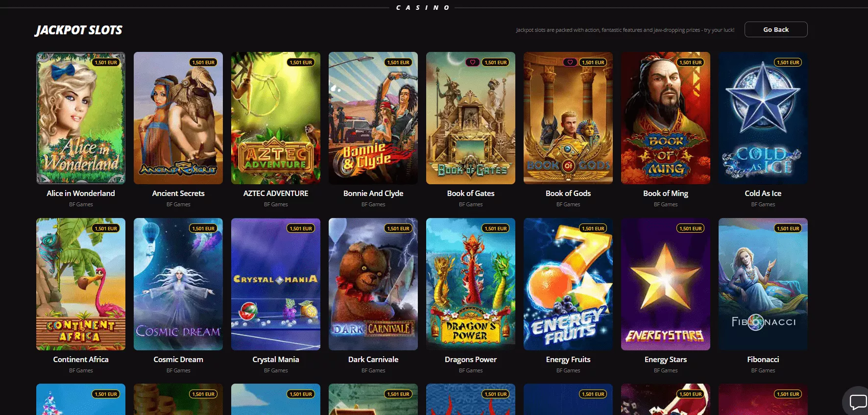Toggle favorite heart on Book of Gods
The width and height of the screenshot is (868, 415).
pos(570,62)
